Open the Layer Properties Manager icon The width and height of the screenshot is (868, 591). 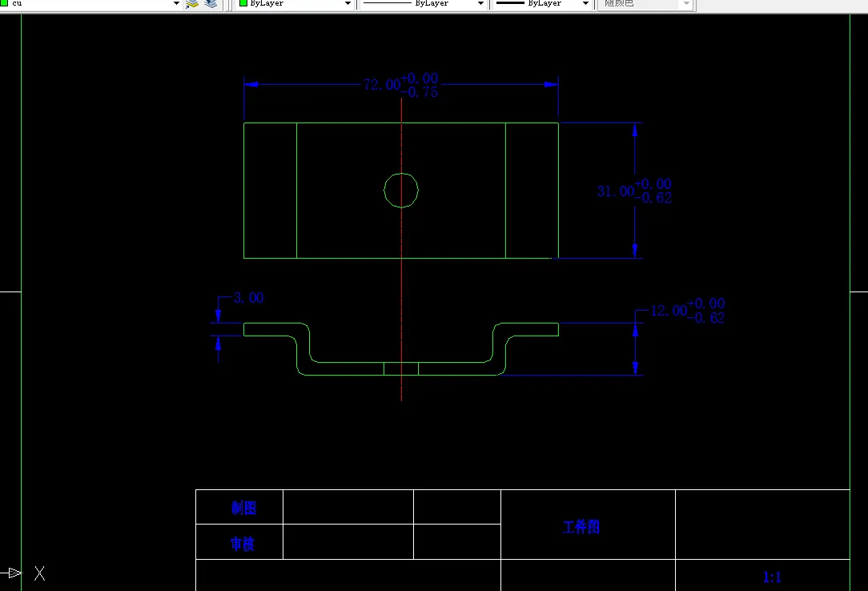[210, 4]
